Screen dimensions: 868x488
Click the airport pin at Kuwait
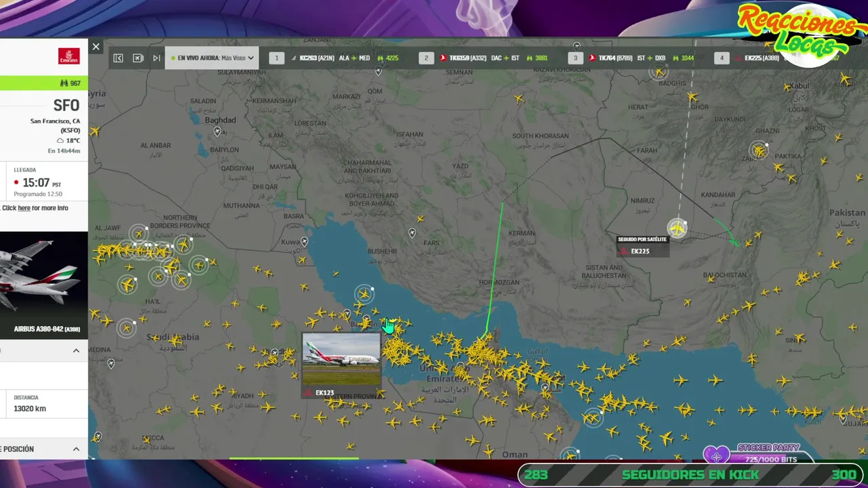pyautogui.click(x=304, y=241)
